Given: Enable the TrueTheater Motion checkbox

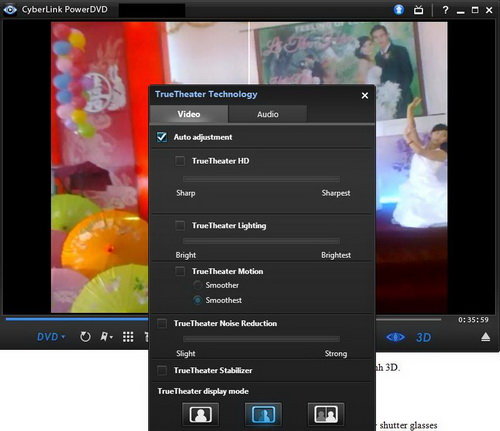Looking at the screenshot, I should click(180, 271).
